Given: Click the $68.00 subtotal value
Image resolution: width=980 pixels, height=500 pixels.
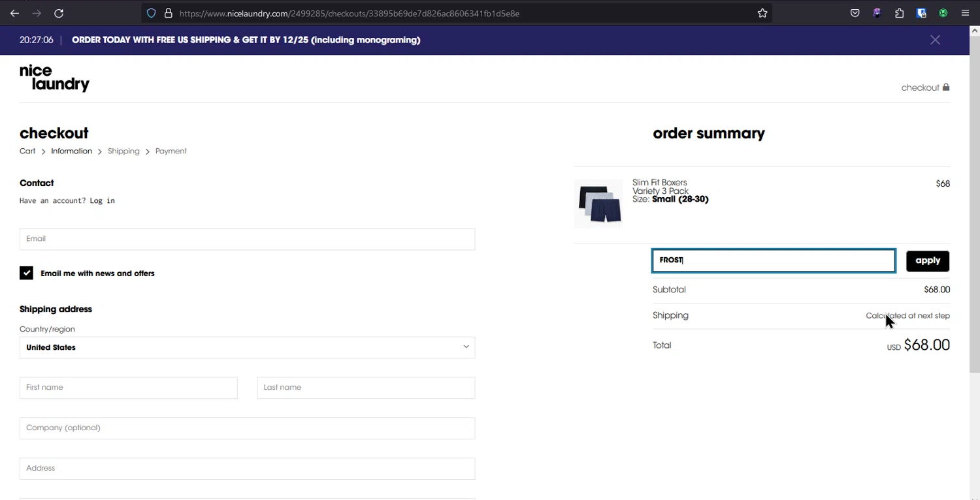Looking at the screenshot, I should click(937, 290).
